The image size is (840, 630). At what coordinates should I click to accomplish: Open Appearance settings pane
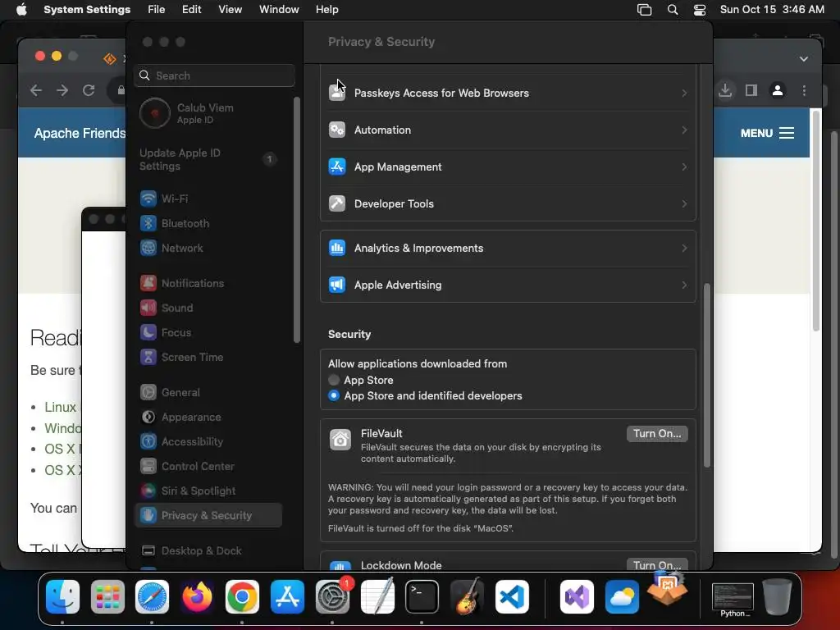pos(208,418)
